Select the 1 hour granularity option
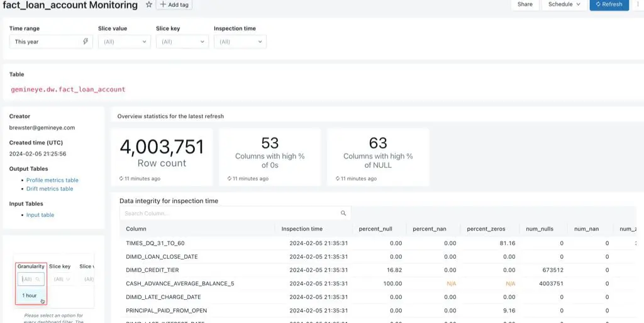Viewport: 644px width, 323px height. click(30, 295)
